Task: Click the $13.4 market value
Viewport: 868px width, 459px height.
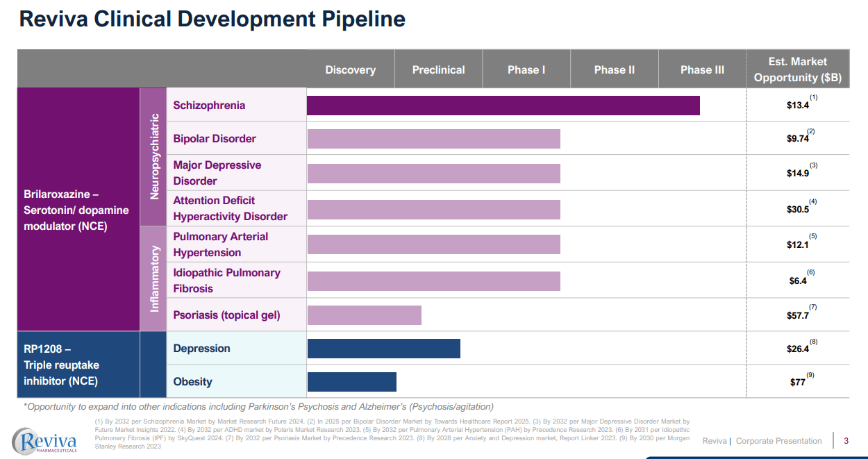Action: [x=798, y=106]
